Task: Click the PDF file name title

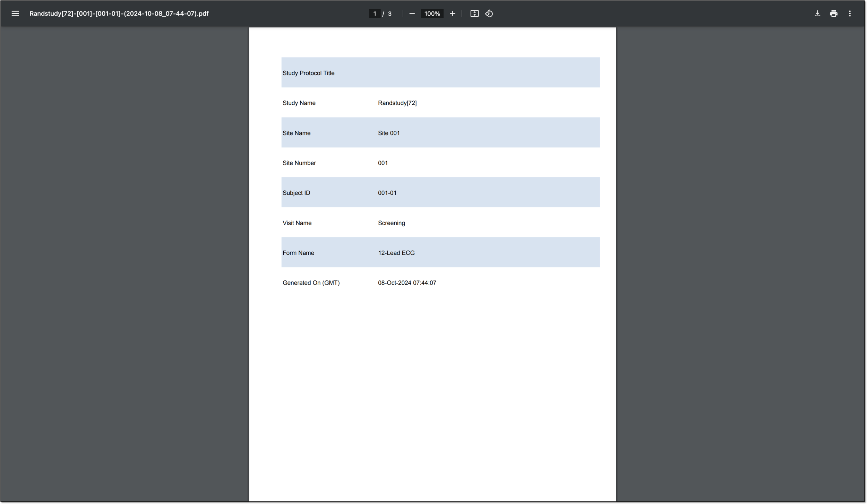Action: point(119,14)
